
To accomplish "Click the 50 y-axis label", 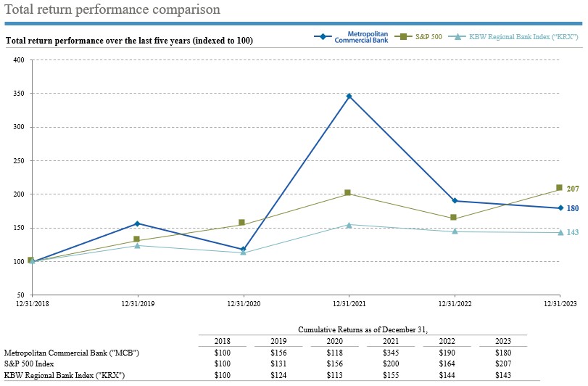I will pyautogui.click(x=20, y=295).
